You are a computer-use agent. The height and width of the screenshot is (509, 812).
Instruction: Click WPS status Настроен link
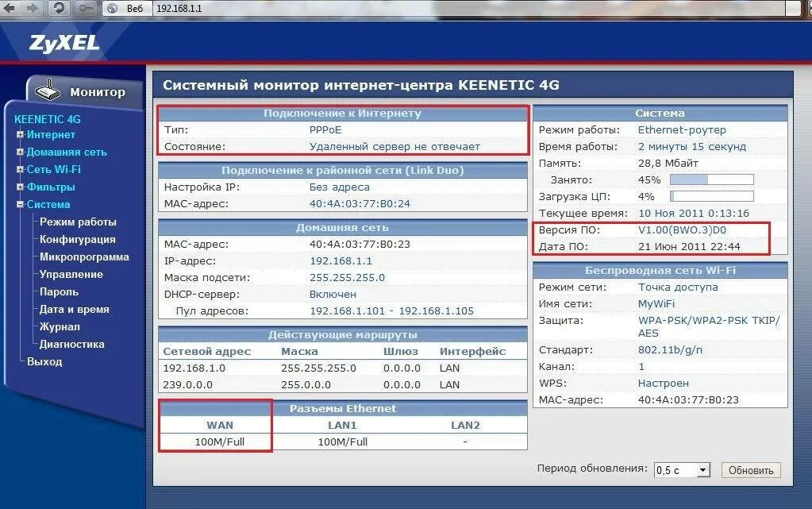click(663, 383)
